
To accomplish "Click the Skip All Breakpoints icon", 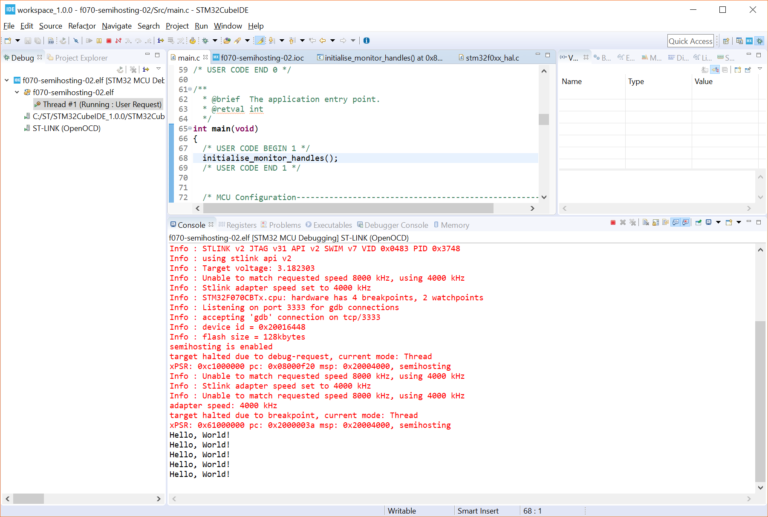I will (76, 41).
